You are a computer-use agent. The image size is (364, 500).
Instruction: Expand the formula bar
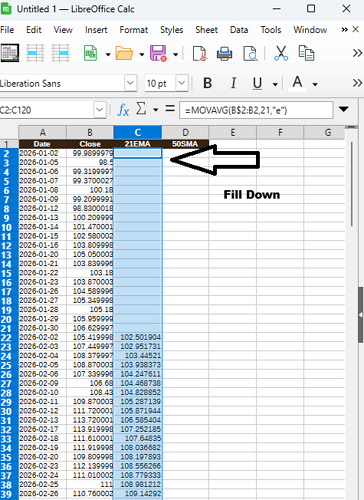pyautogui.click(x=344, y=109)
